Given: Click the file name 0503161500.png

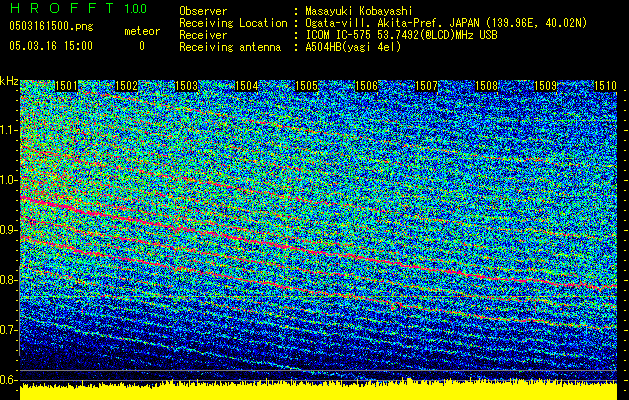Looking at the screenshot, I should 51,26.
